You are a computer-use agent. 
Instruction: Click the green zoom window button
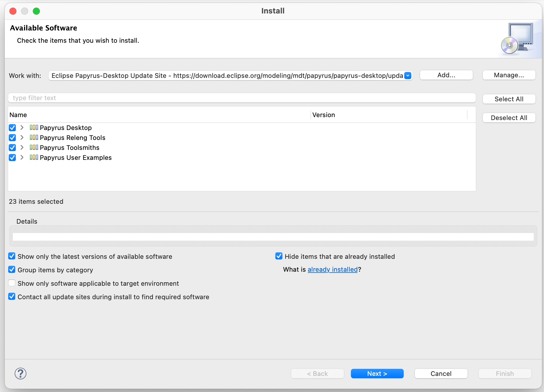[36, 11]
